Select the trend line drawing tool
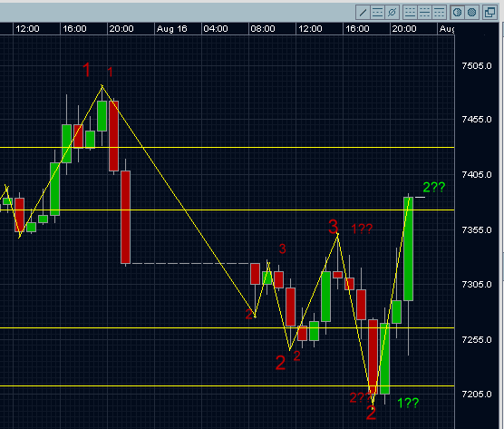The image size is (504, 429). pyautogui.click(x=363, y=13)
